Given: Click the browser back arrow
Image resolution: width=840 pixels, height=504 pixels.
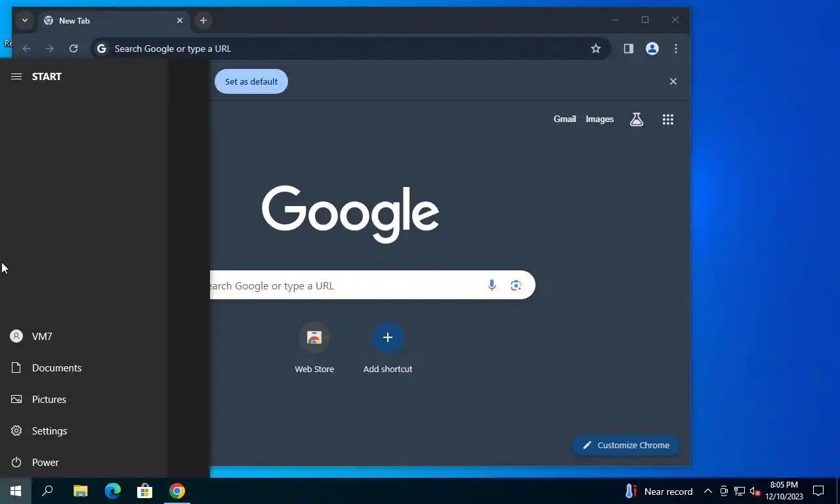Looking at the screenshot, I should [x=26, y=49].
